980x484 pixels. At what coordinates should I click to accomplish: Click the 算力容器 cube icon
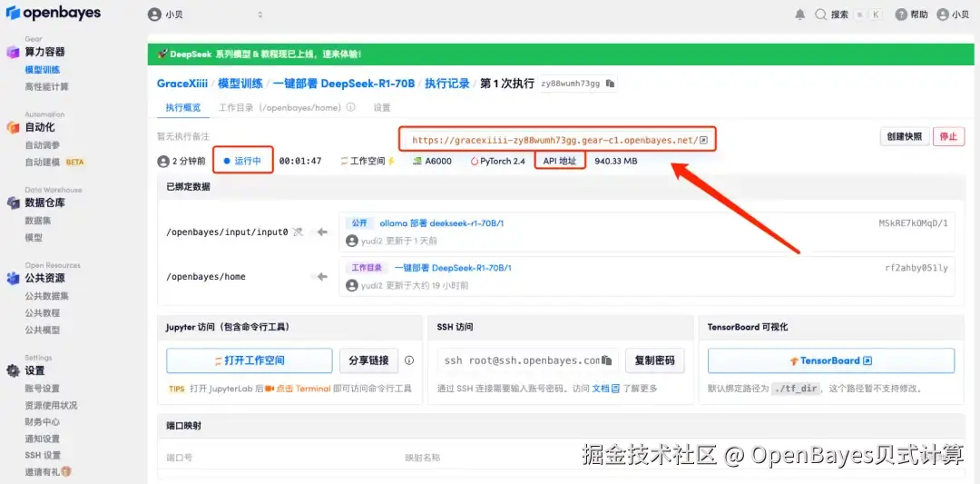point(13,52)
